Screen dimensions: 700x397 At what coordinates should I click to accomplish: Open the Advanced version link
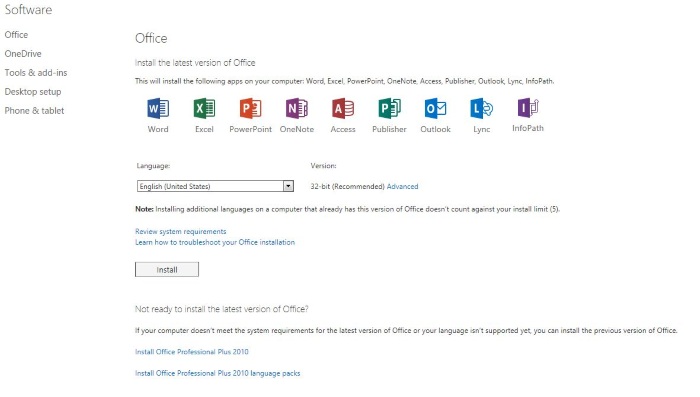click(x=402, y=186)
